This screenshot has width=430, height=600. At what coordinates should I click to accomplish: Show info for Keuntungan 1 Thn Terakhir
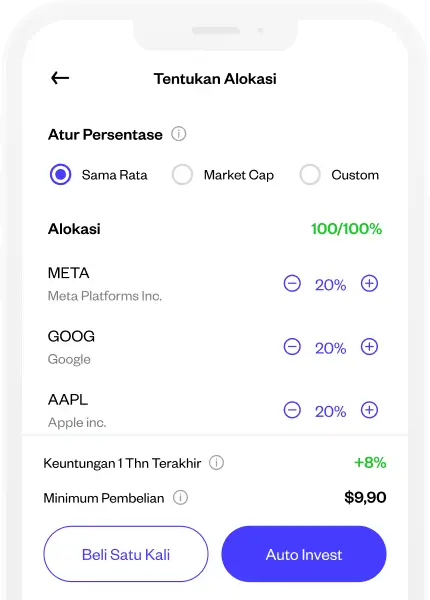pyautogui.click(x=217, y=463)
